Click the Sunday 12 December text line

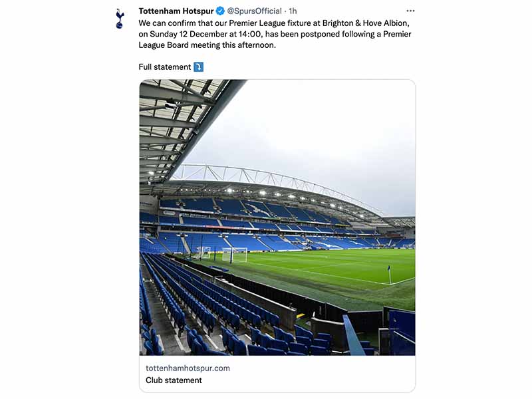(275, 34)
